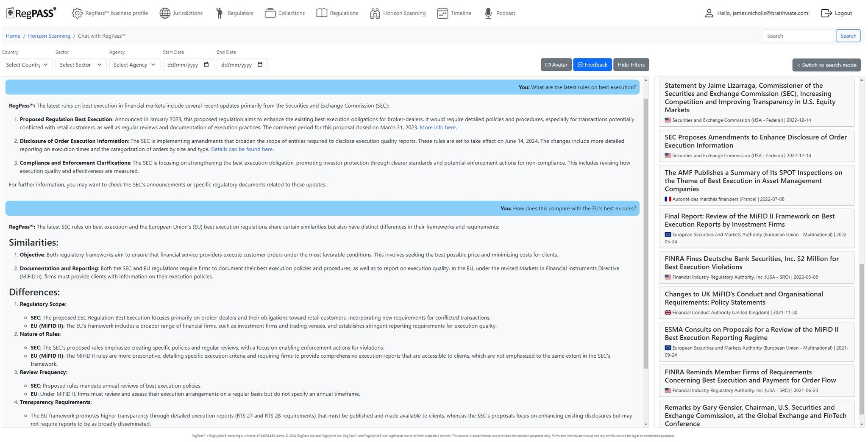Open the Collections section

coord(285,13)
